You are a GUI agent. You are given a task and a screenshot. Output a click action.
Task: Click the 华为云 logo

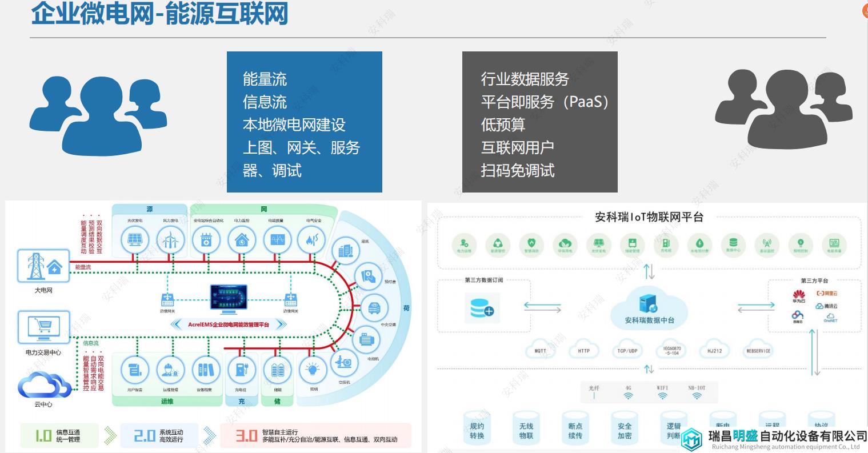click(798, 296)
